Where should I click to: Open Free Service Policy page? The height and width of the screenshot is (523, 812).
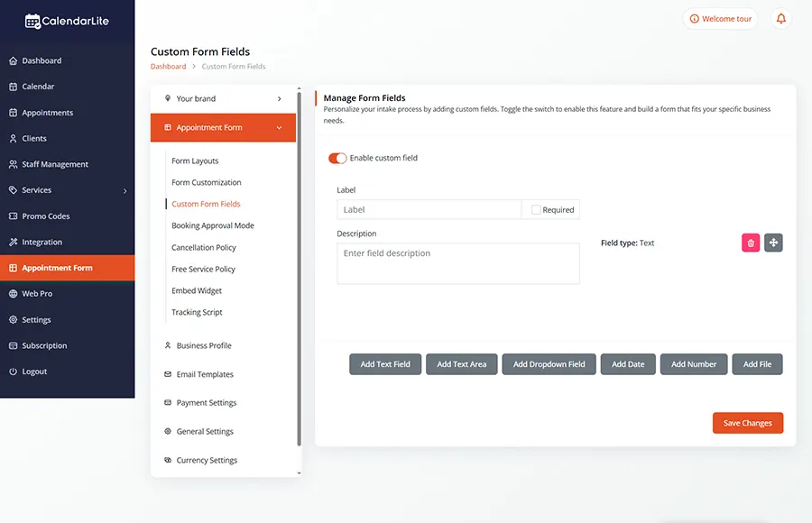pos(203,270)
